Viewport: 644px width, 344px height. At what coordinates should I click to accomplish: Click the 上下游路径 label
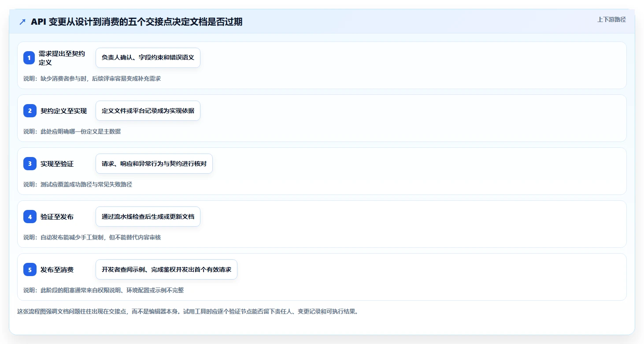tap(611, 19)
